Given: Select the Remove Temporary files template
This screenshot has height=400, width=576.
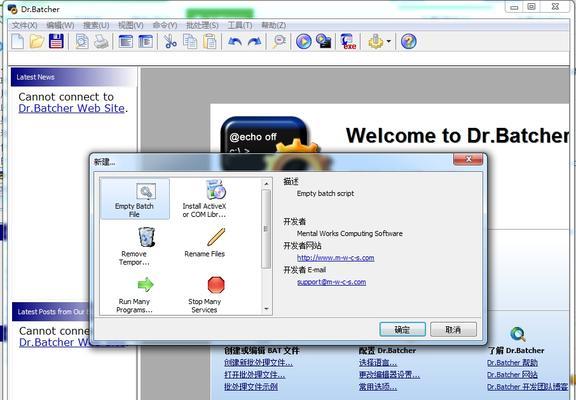Looking at the screenshot, I should tap(134, 246).
